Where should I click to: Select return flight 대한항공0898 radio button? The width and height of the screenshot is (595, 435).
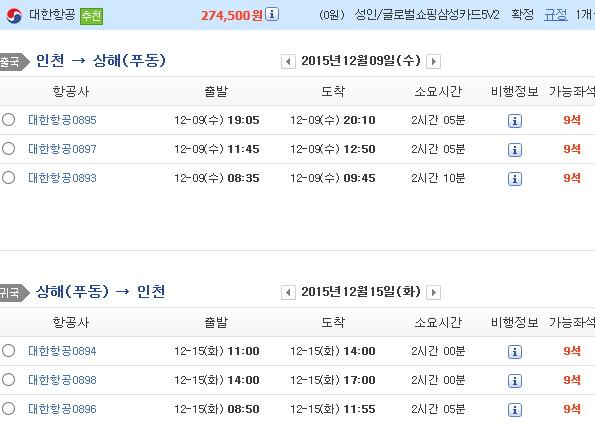coord(8,379)
